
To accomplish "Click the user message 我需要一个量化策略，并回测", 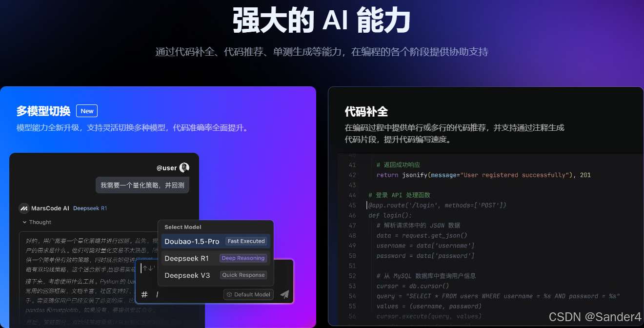I will click(x=142, y=185).
